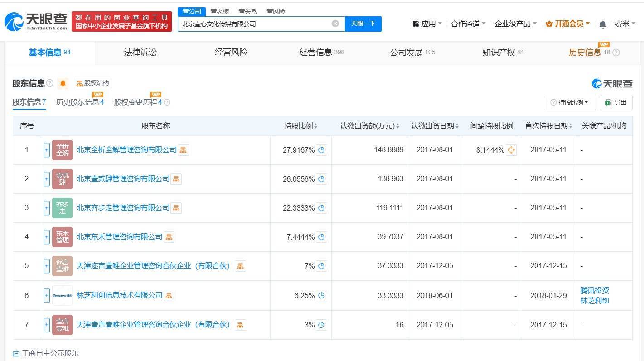
Task: Open the 持股比例 filter dropdown
Action: [x=570, y=103]
